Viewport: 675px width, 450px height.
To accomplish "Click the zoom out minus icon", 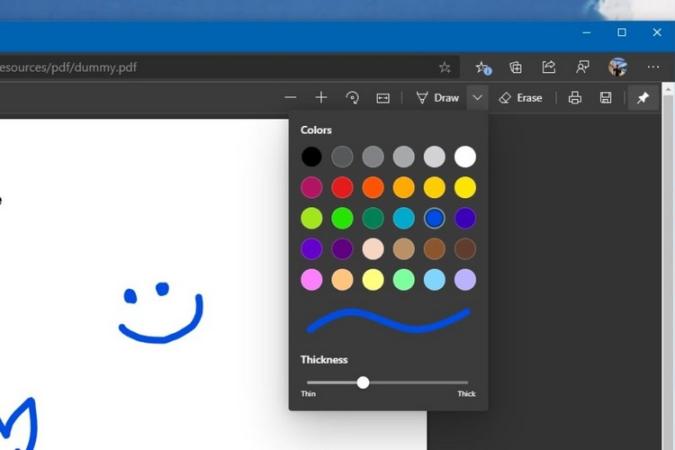I will coord(291,98).
